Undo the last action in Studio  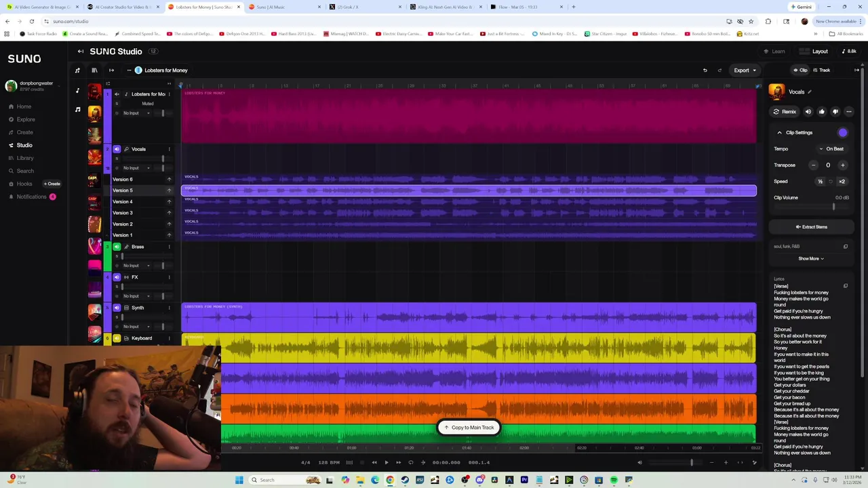pos(705,70)
